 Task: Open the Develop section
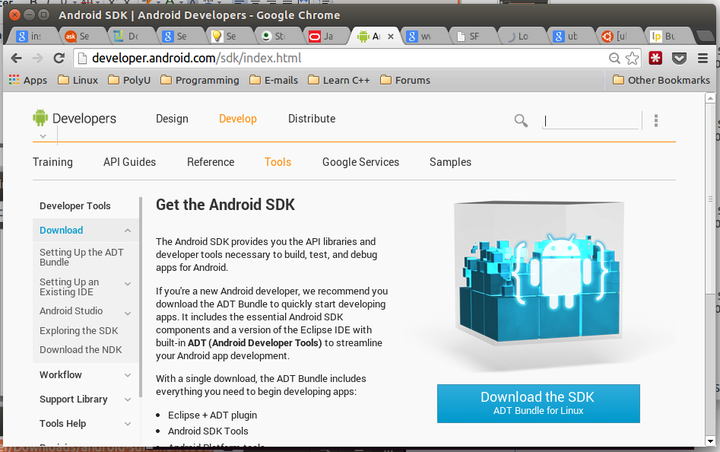click(x=238, y=119)
